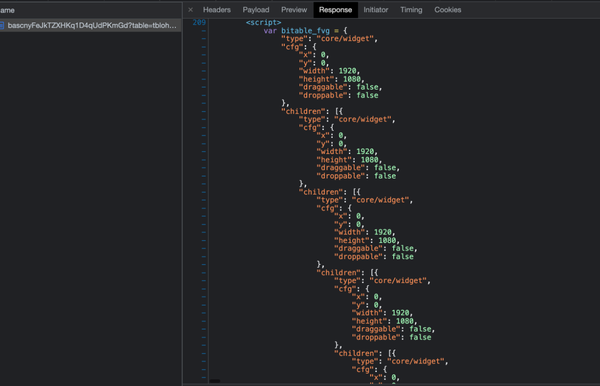The width and height of the screenshot is (600, 386).
Task: Select the bascnyFeJkTZXHKq1D4qUdPKmGd request row
Action: point(90,26)
